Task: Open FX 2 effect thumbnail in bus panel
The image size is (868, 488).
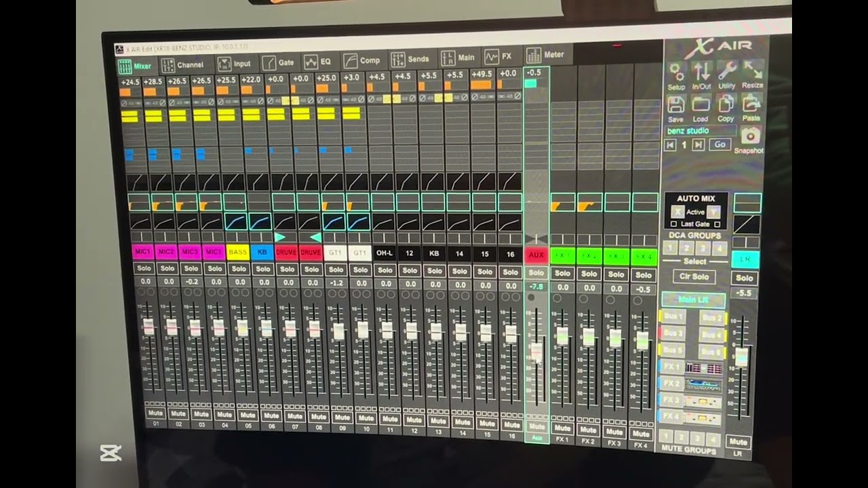Action: 704,384
